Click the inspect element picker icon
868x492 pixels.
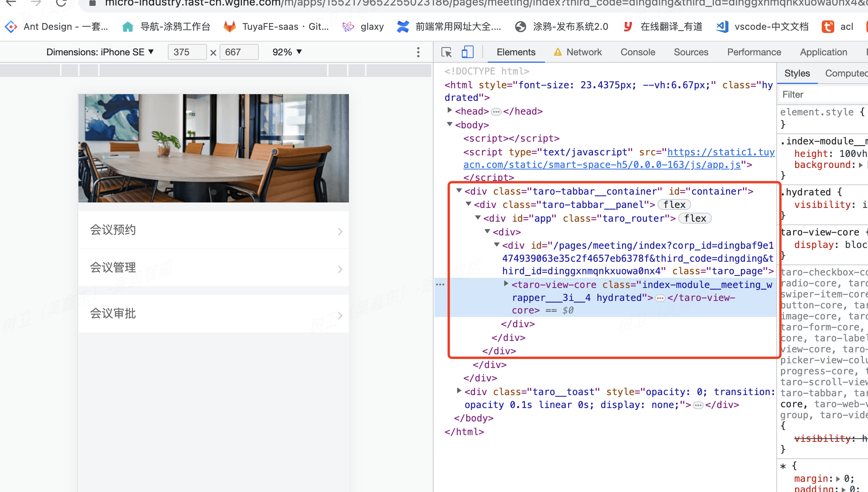tap(447, 52)
